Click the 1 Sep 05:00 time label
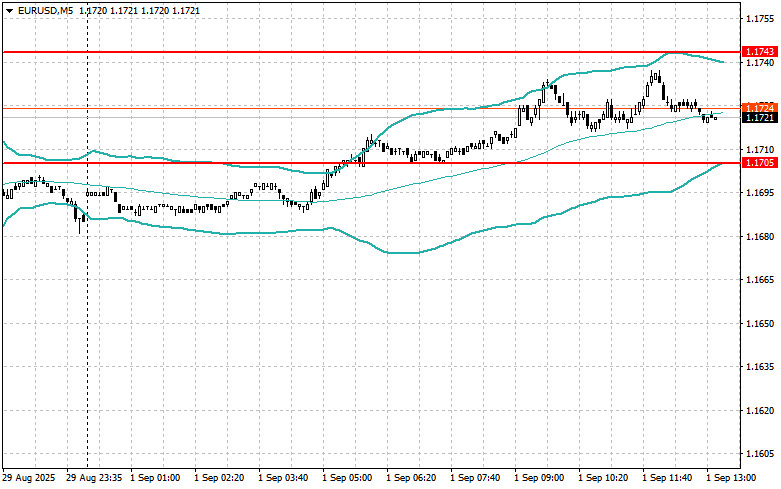 pos(347,478)
